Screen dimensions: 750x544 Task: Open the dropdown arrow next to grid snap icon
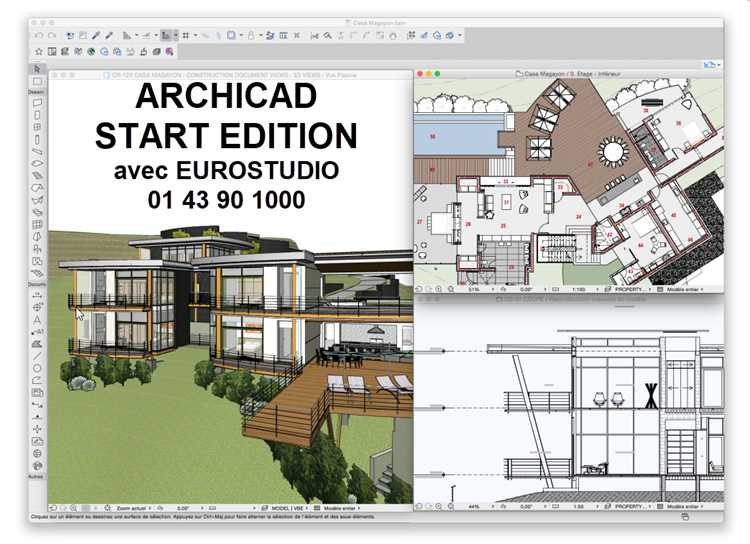coord(196,35)
